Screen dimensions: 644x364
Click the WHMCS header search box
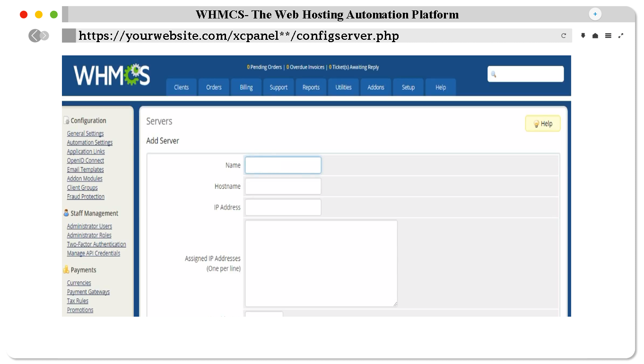coord(525,74)
